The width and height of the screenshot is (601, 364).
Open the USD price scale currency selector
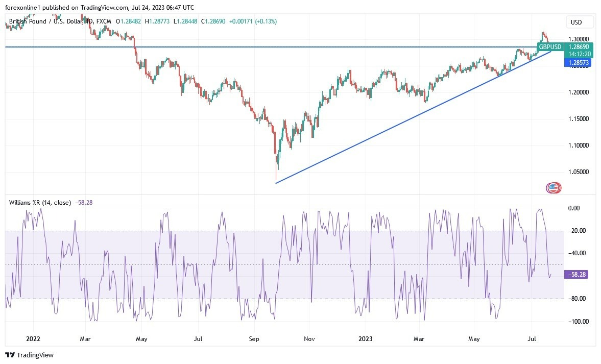(x=580, y=22)
